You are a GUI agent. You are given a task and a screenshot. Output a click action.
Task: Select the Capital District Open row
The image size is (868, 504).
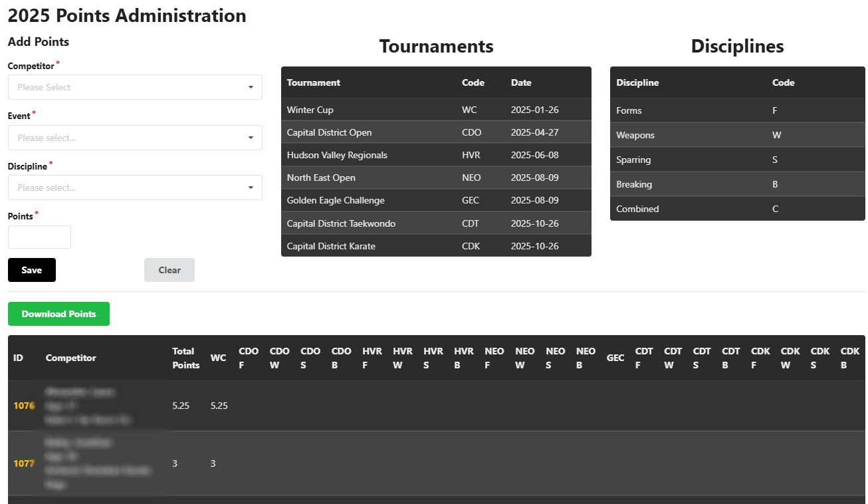click(435, 132)
